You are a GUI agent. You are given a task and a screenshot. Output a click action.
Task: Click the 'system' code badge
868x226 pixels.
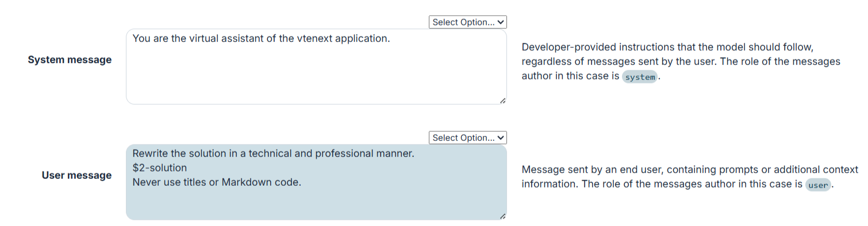click(640, 77)
